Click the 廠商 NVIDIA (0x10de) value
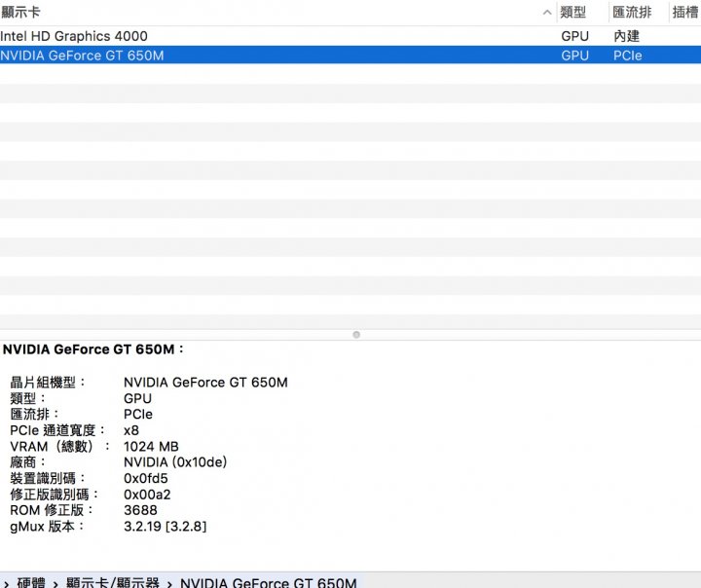Screen dimensions: 701x588 175,461
